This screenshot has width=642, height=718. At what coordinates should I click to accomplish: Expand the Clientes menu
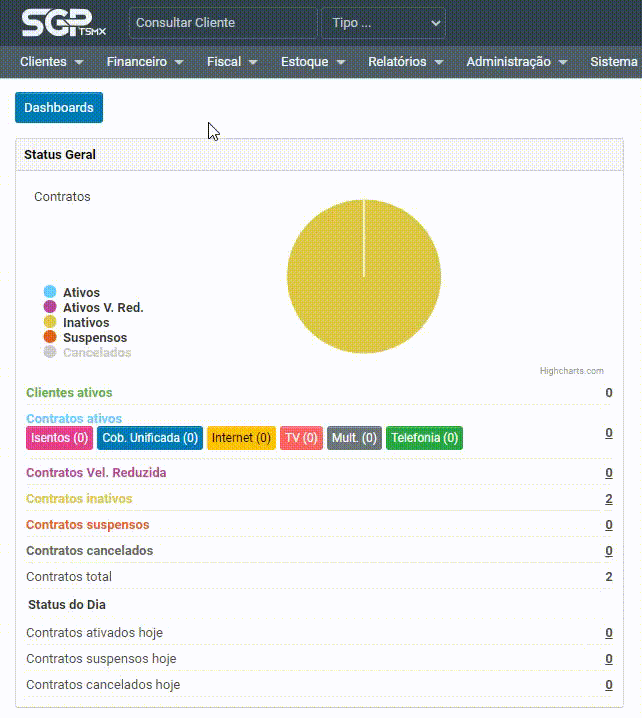[x=51, y=62]
